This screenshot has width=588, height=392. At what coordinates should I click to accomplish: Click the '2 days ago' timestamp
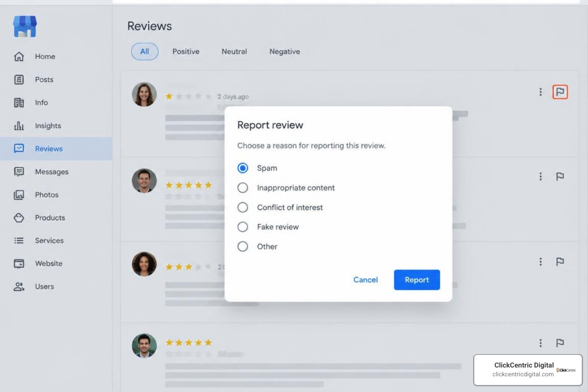[x=233, y=97]
